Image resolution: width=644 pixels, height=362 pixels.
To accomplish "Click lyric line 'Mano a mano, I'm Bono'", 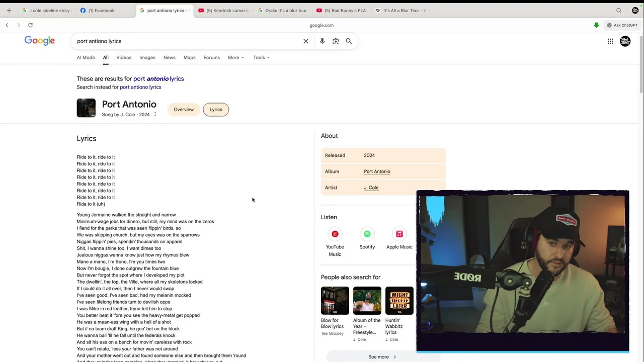I will [x=121, y=261].
